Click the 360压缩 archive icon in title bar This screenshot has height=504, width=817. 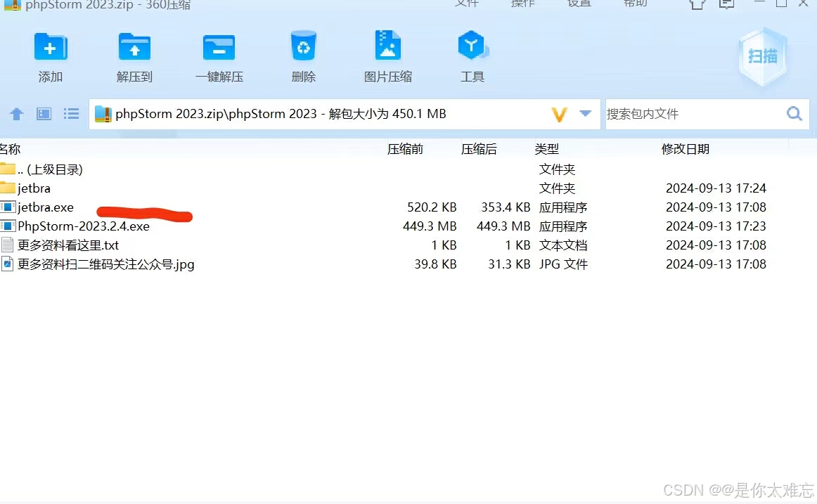[11, 5]
